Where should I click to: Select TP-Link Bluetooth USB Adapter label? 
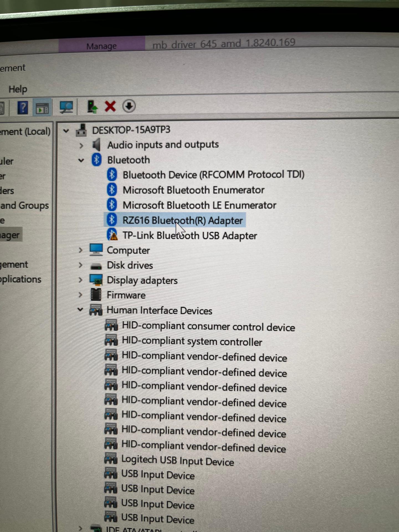[190, 236]
